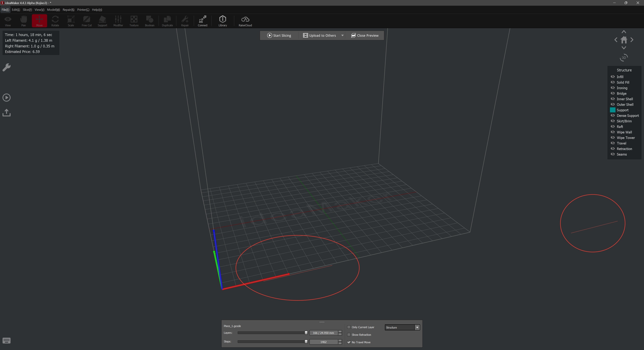Image resolution: width=644 pixels, height=350 pixels.
Task: Check the Show Retraction option
Action: 349,335
